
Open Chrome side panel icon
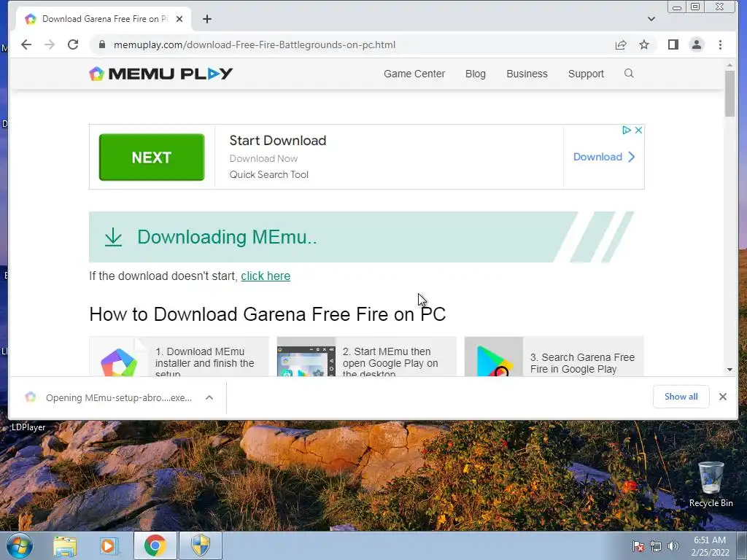[x=673, y=44]
